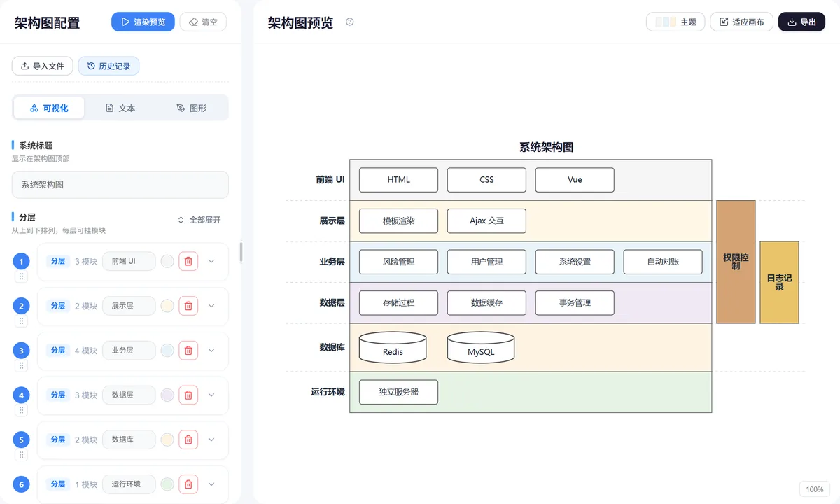Viewport: 840px width, 504px height.
Task: Open color swatch of 数据层 layer
Action: click(167, 395)
